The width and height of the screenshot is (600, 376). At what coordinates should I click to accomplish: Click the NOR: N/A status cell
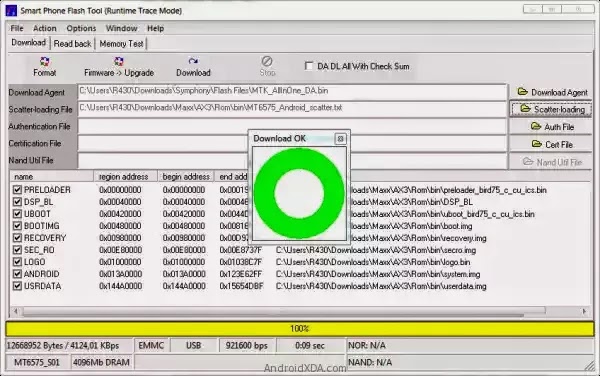tap(470, 345)
